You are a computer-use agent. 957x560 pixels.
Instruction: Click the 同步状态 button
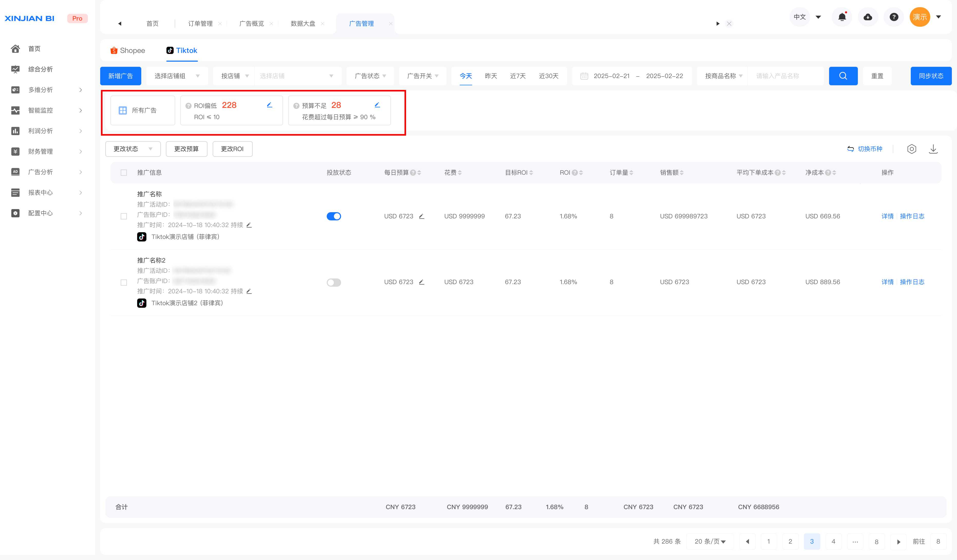[x=931, y=76]
